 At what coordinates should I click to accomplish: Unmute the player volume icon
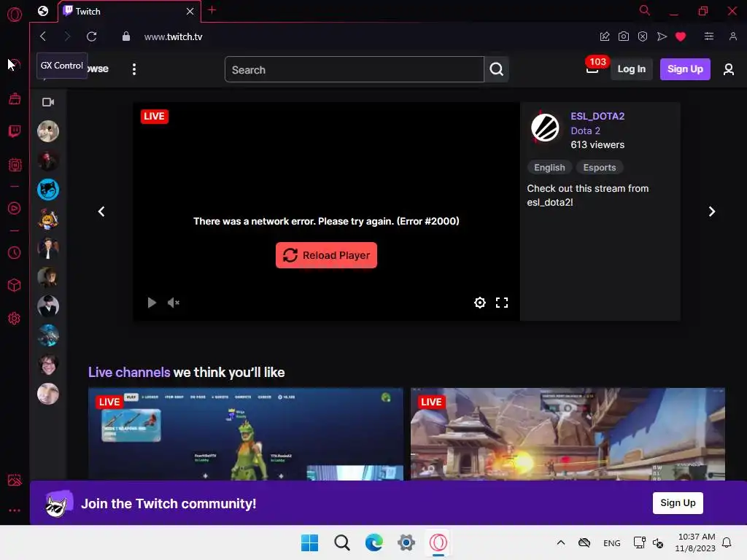point(174,303)
